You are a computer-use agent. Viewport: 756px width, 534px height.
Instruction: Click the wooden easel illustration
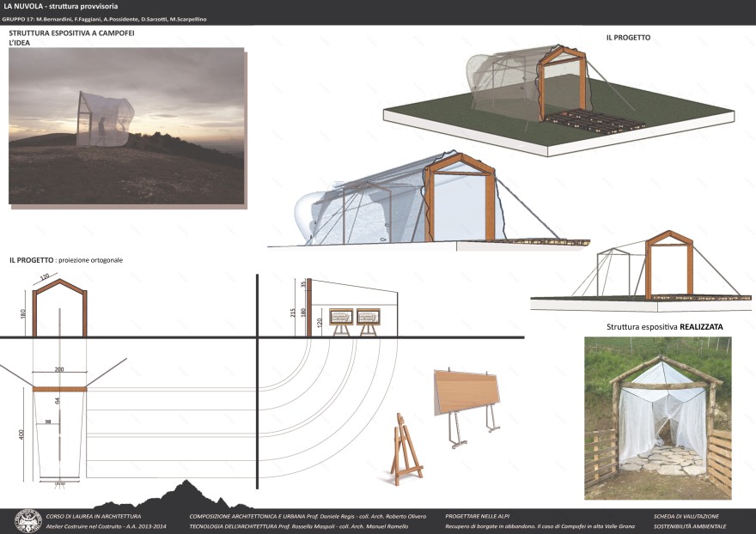(x=405, y=450)
